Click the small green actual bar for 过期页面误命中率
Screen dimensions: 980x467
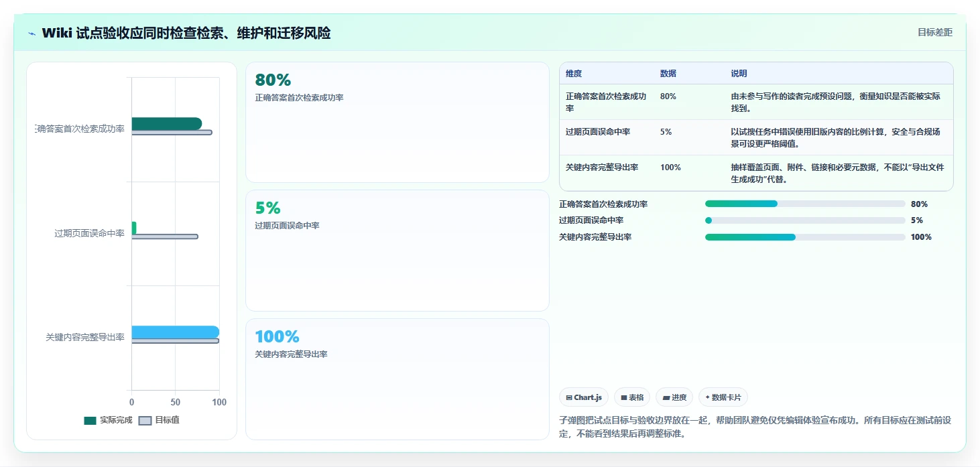point(134,228)
